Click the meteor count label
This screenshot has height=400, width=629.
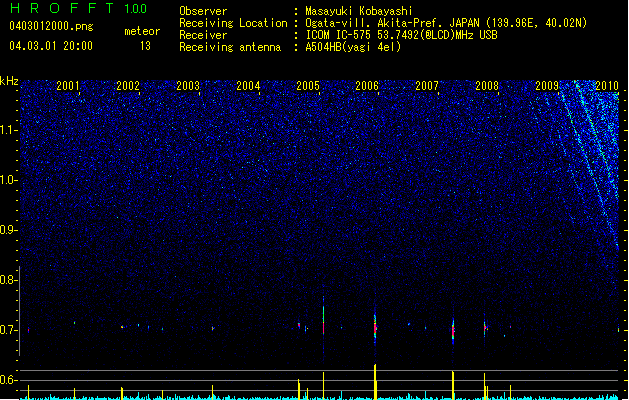[142, 31]
